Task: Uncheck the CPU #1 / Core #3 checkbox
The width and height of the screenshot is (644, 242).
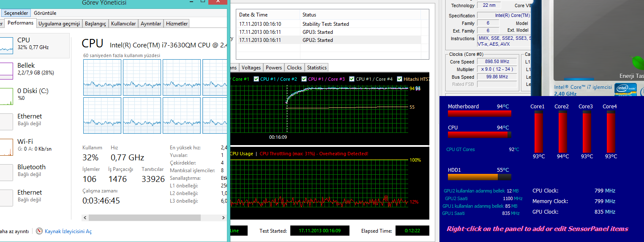Action: (x=304, y=79)
